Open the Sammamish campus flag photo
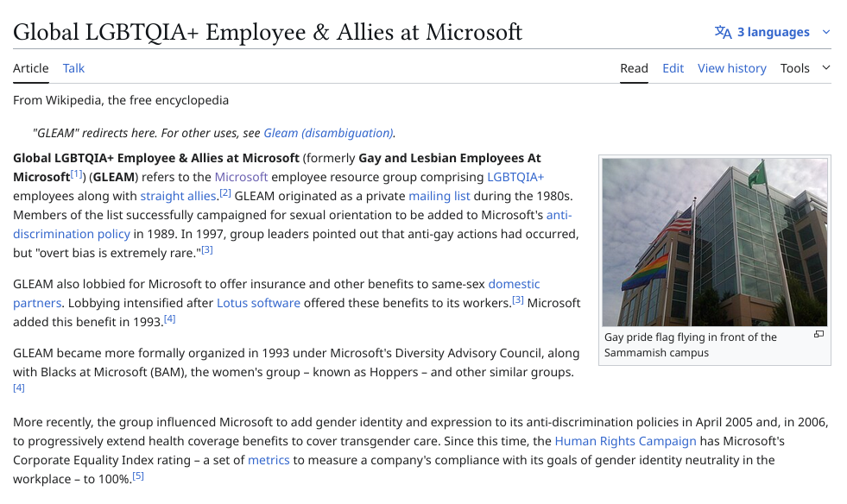 pyautogui.click(x=714, y=242)
